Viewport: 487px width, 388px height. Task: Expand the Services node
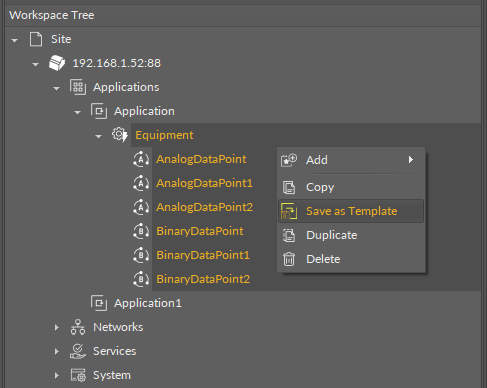57,351
